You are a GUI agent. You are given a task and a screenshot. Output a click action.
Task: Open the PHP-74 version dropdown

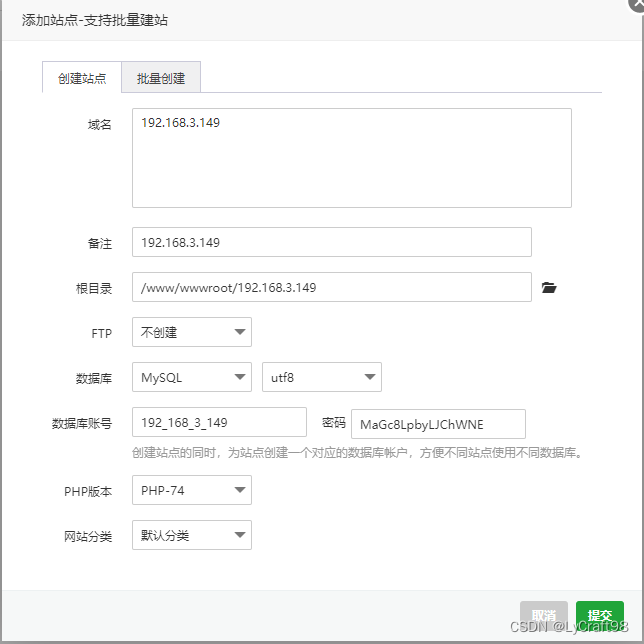[x=192, y=490]
